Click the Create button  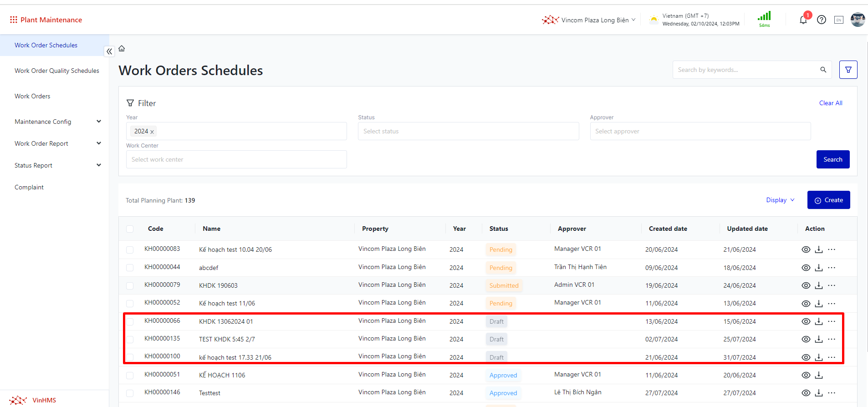[x=828, y=200]
